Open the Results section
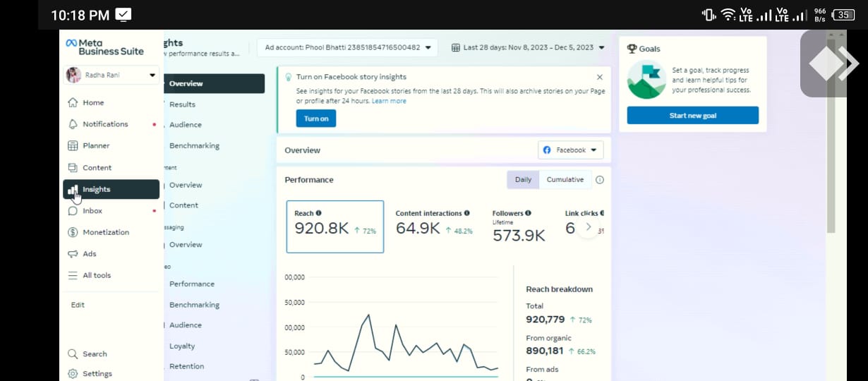The width and height of the screenshot is (868, 381). coord(182,104)
